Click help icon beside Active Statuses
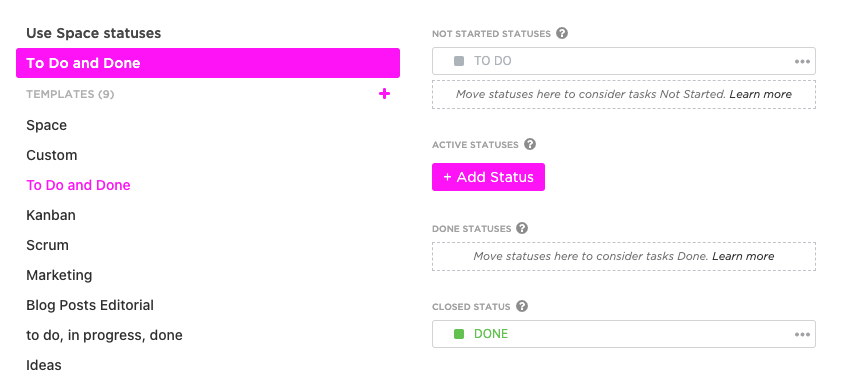The image size is (849, 389). pyautogui.click(x=530, y=145)
